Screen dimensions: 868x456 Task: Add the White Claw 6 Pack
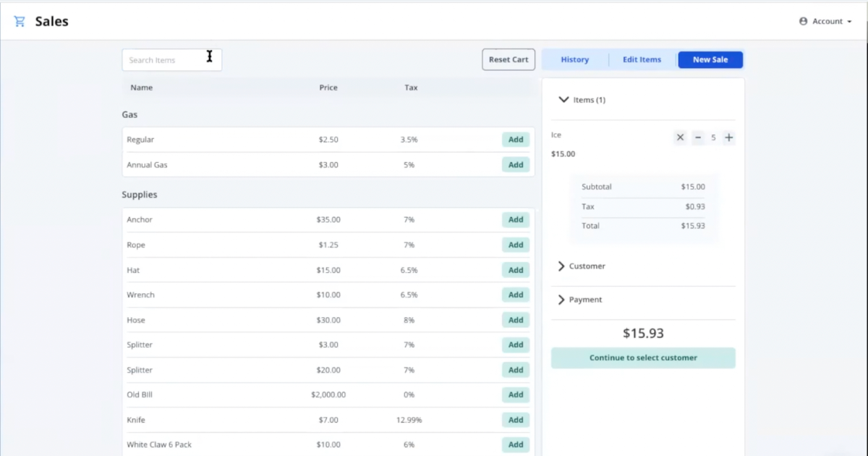(x=515, y=444)
